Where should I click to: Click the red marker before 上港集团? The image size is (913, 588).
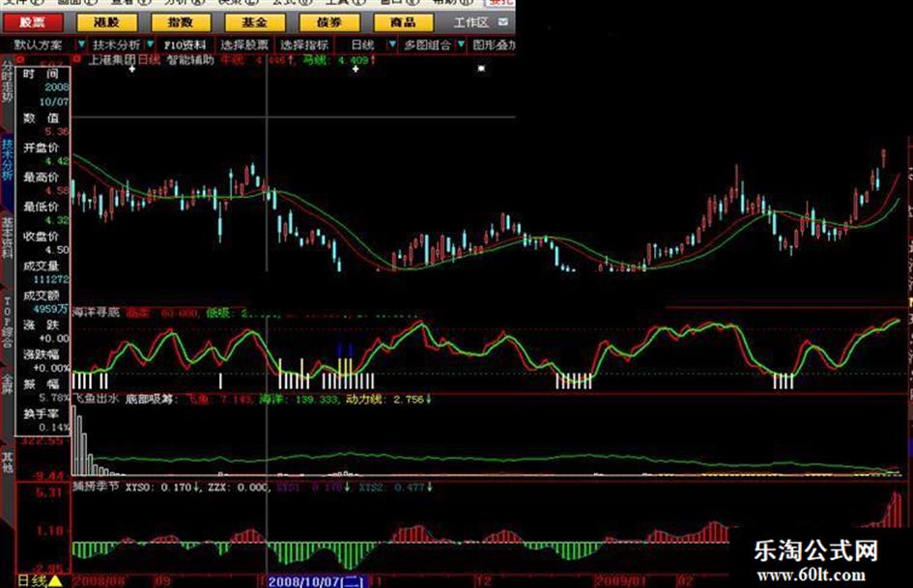[77, 60]
